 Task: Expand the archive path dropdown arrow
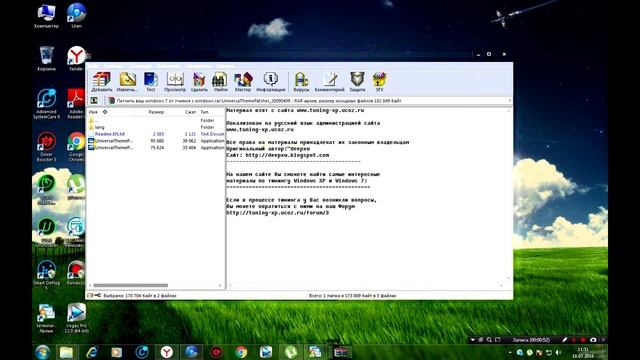[x=509, y=100]
